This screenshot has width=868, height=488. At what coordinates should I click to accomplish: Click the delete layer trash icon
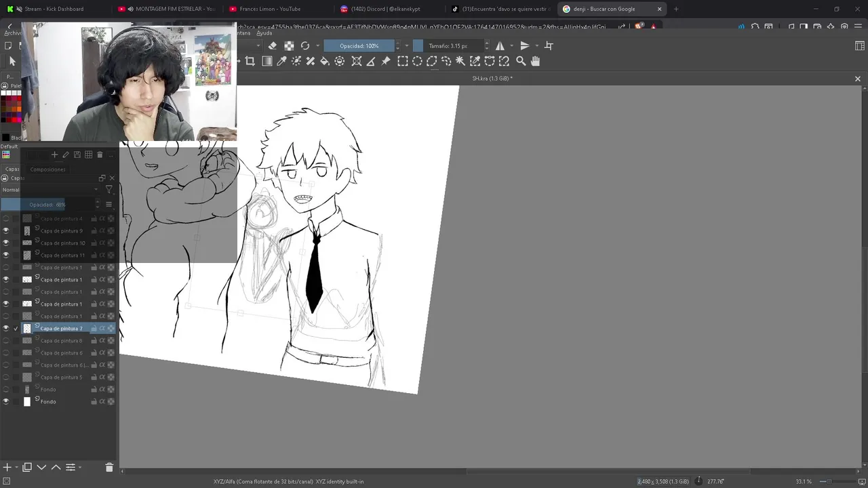109,467
